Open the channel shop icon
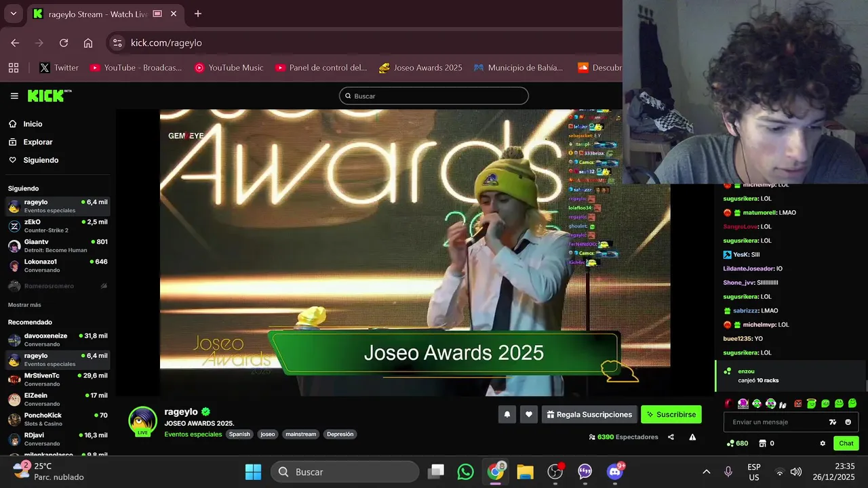 (x=762, y=443)
